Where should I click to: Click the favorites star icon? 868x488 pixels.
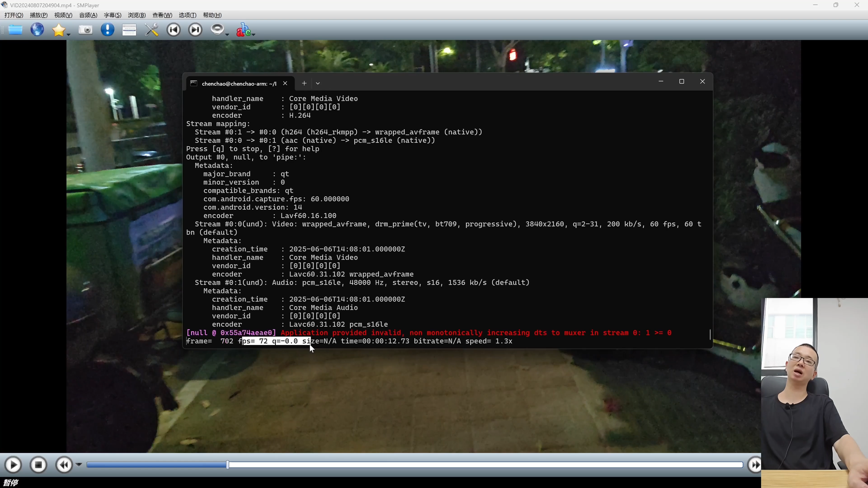pos(59,30)
